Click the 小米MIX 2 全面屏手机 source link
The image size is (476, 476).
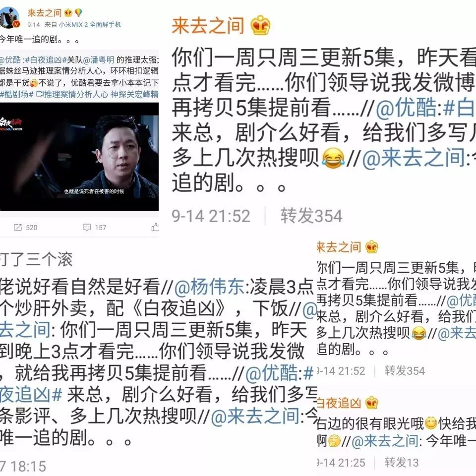tap(90, 25)
